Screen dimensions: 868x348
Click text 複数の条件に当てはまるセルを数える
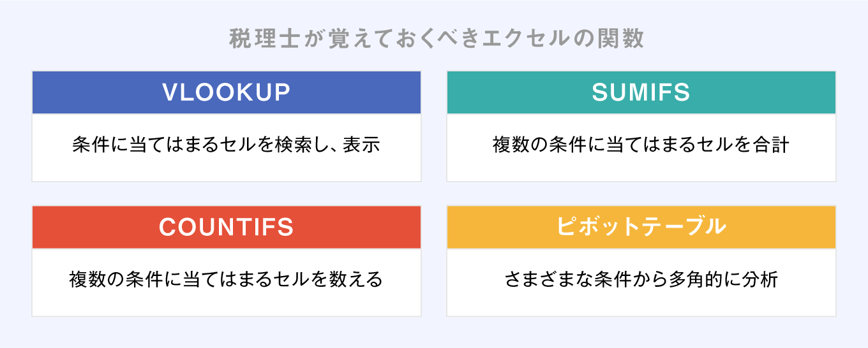227,280
